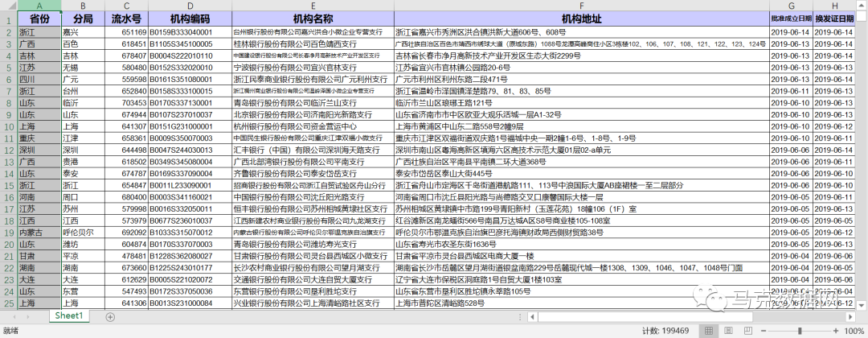Screen dimensions: 868x338
Task: Select the 重庆 province cell
Action: point(39,138)
